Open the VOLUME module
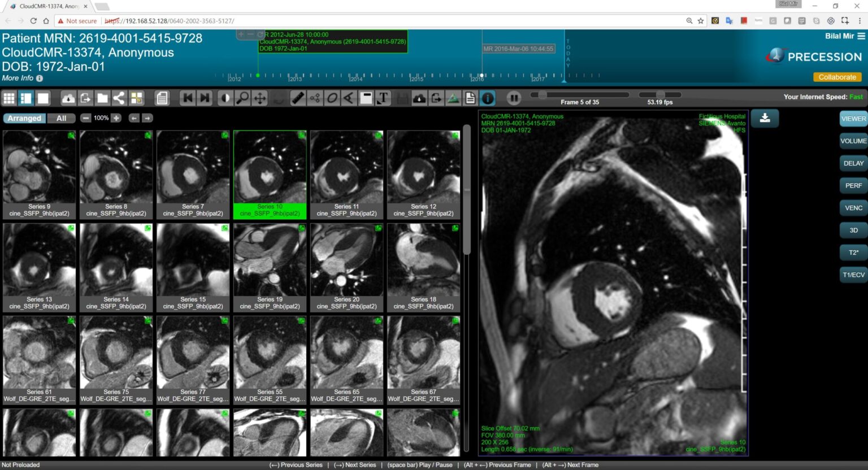This screenshot has height=470, width=868. pos(853,141)
